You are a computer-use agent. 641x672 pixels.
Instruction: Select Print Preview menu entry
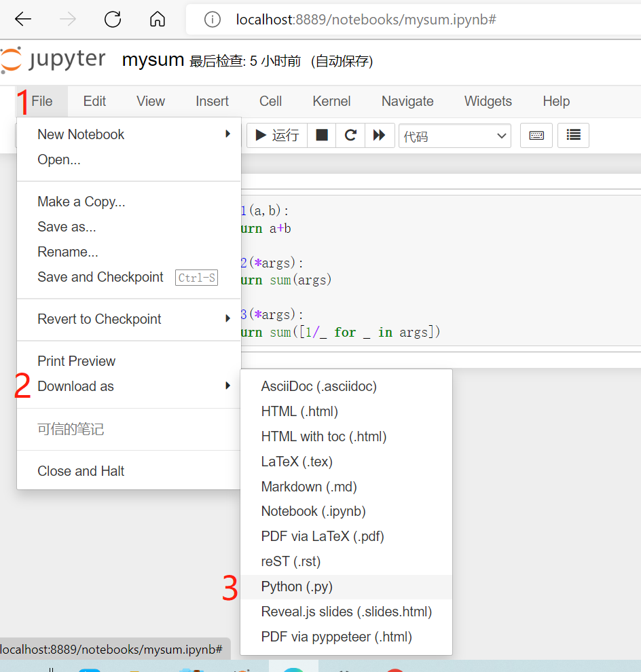[128, 361]
